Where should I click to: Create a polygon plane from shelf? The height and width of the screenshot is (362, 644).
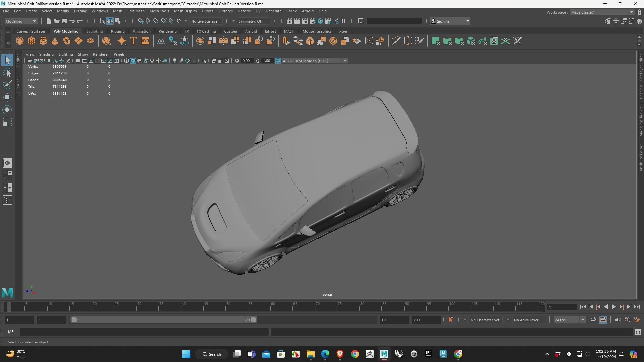[78, 41]
